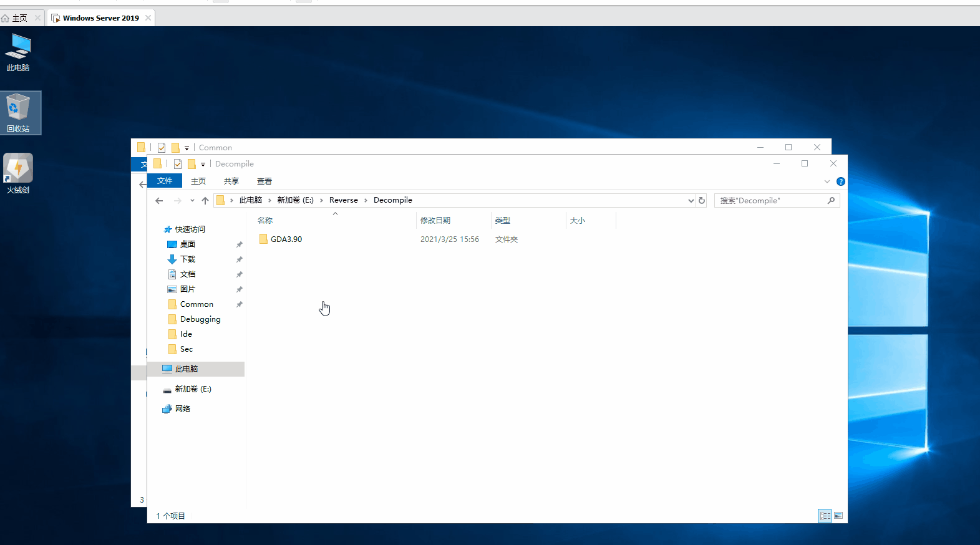Expand chevron after 此电脑 in address bar
980x545 pixels.
[269, 201]
